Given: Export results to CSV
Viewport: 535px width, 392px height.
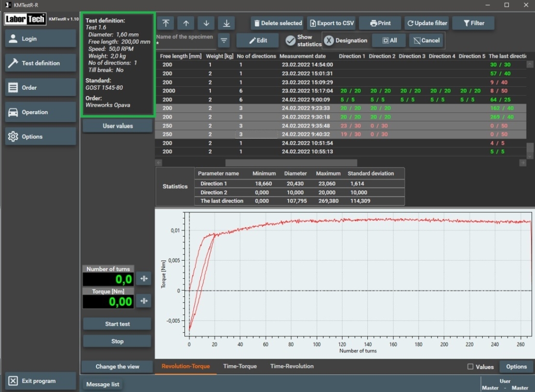Looking at the screenshot, I should pos(331,23).
